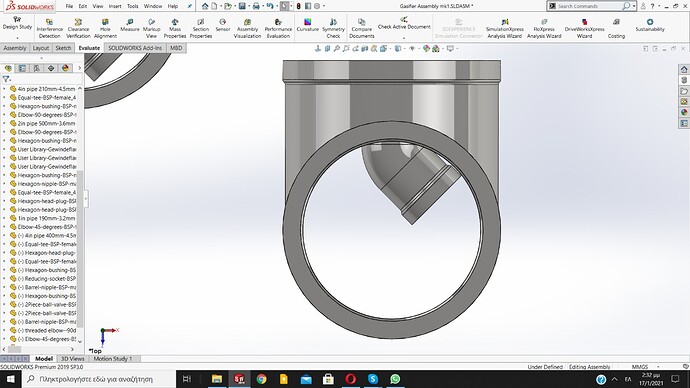Open Chrome from the Windows taskbar
The width and height of the screenshot is (690, 388).
pyautogui.click(x=261, y=379)
